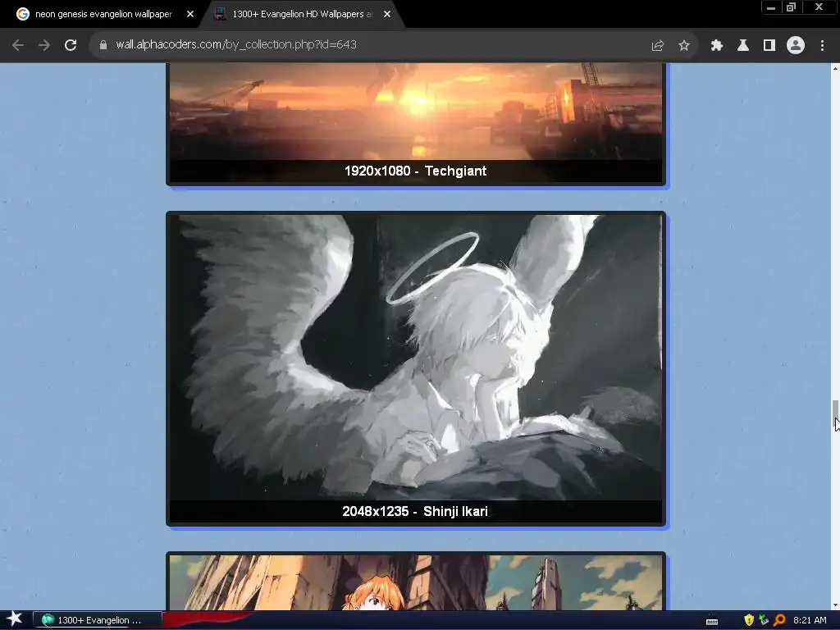Open the taskbar star start menu

tap(15, 619)
